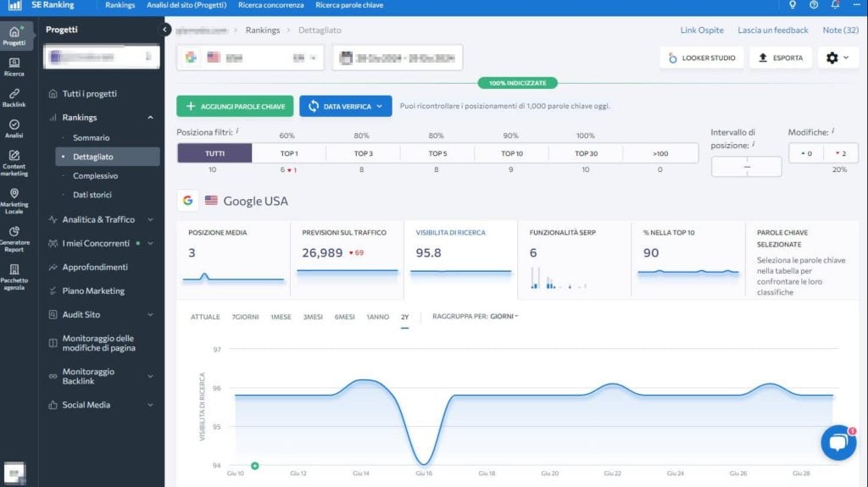Click the green marker dot on chart
The height and width of the screenshot is (487, 868).
click(x=254, y=466)
